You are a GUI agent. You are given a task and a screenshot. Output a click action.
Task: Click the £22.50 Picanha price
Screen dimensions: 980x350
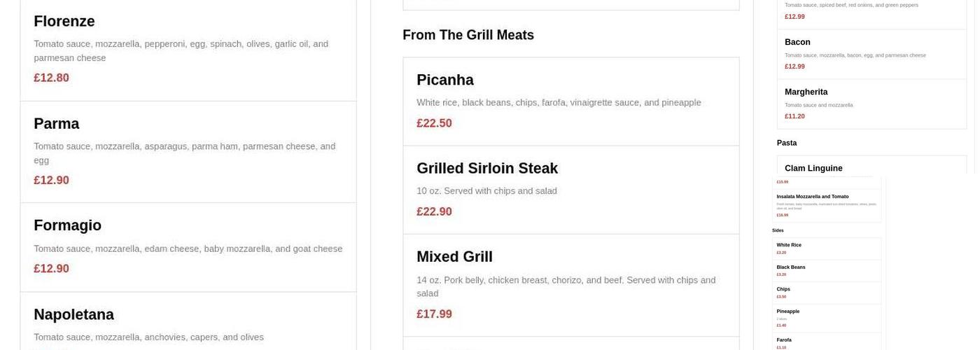click(x=434, y=123)
